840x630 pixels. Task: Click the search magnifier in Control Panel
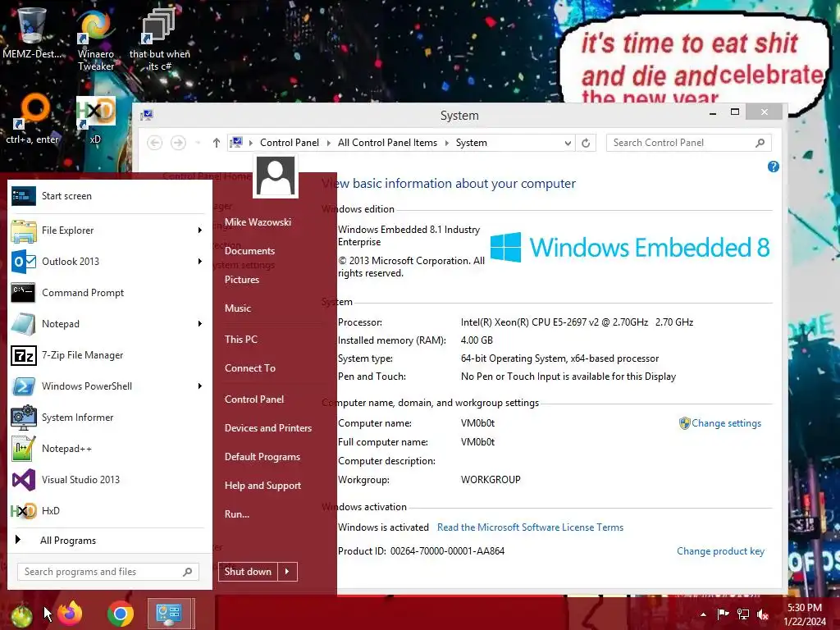click(760, 143)
